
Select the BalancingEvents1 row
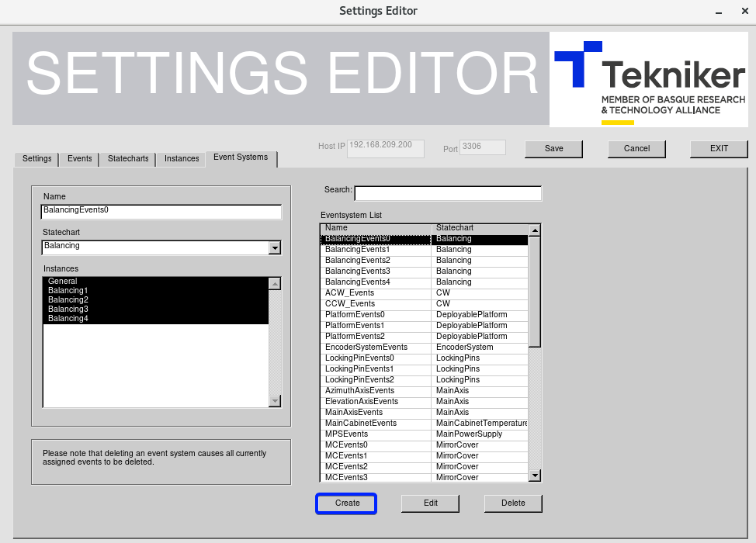pos(425,250)
